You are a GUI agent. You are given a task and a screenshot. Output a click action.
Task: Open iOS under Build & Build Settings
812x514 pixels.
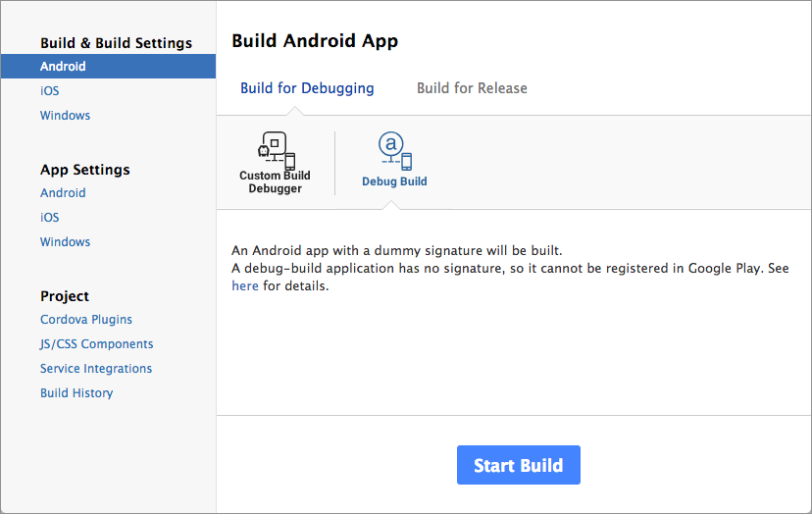click(50, 90)
